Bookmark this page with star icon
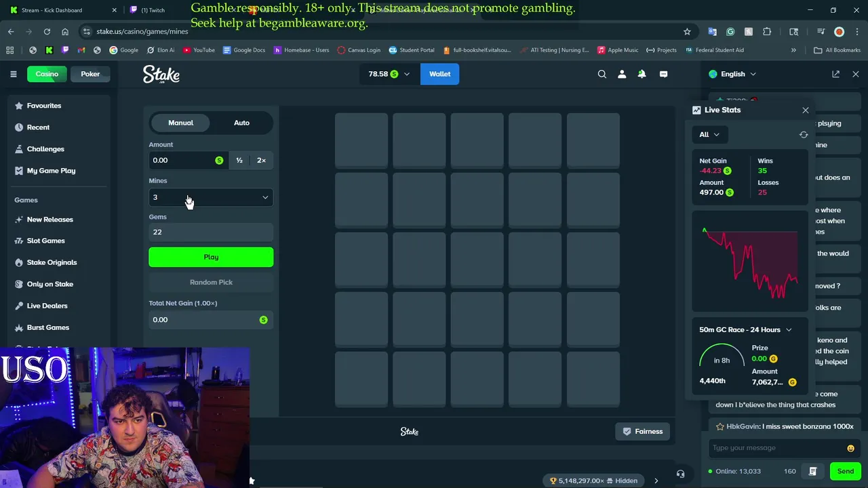Screen dimensions: 868x488 (x=687, y=31)
